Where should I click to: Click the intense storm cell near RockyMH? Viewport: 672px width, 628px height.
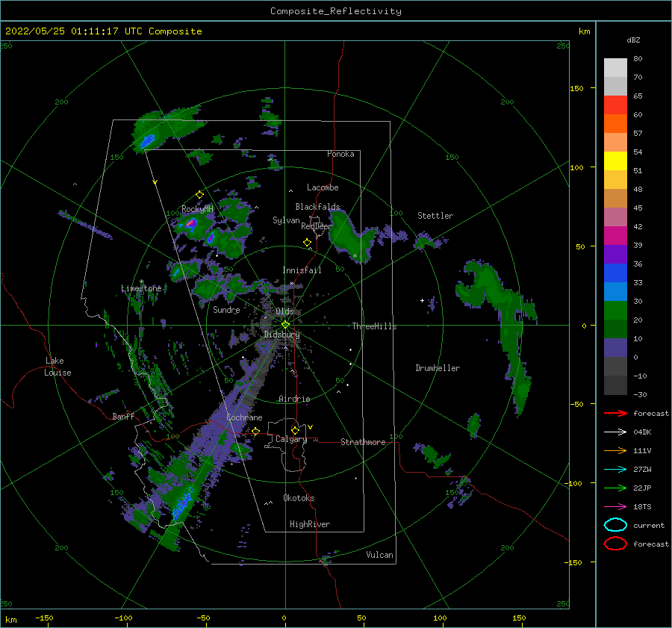191,223
